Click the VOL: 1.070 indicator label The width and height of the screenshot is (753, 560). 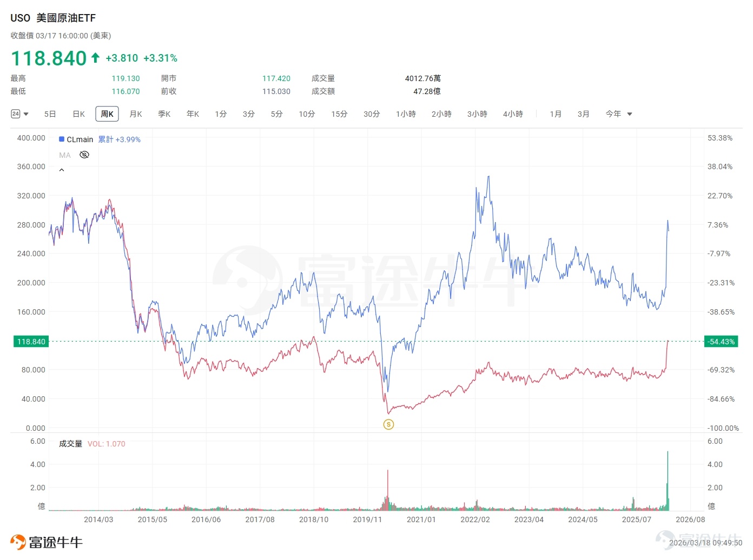[107, 444]
